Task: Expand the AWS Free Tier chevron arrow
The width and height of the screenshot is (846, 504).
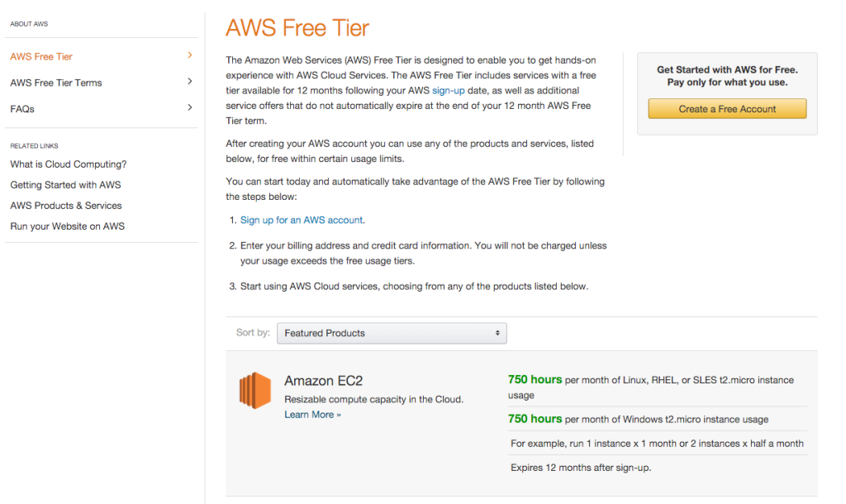Action: (190, 55)
